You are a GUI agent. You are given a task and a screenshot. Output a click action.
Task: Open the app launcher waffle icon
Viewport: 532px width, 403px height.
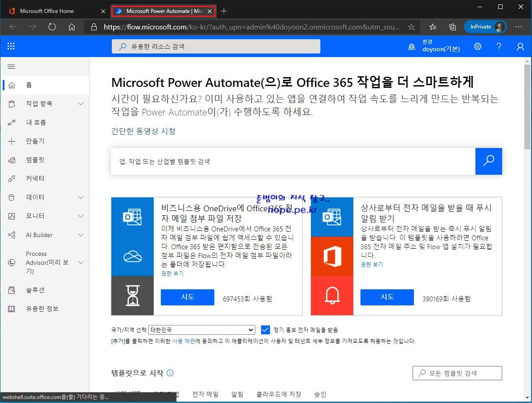point(11,46)
